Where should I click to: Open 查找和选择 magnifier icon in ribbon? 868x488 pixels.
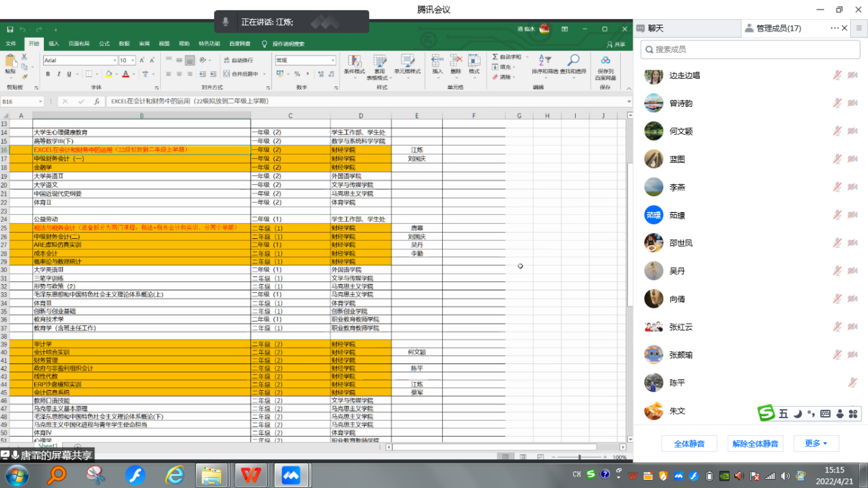[x=573, y=62]
